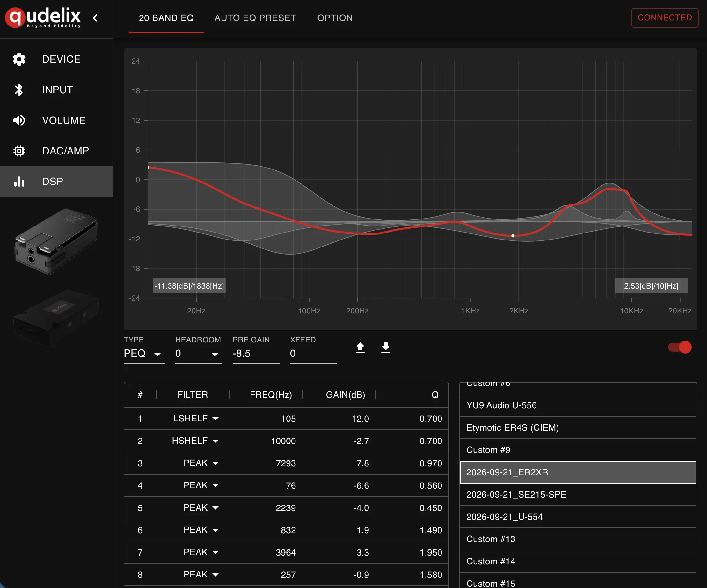707x588 pixels.
Task: Select preset Custom #14
Action: tap(578, 562)
